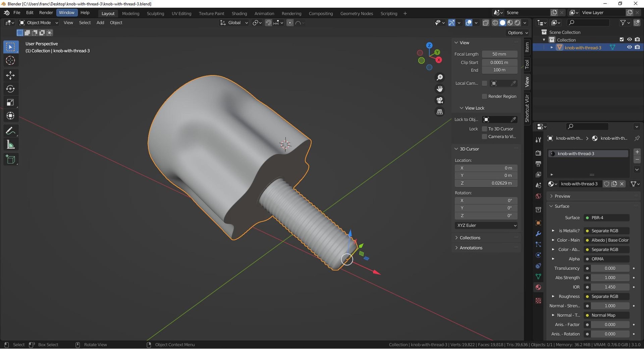Adjust the IOR value slider
Screen dimensions: 644x349
(x=610, y=287)
